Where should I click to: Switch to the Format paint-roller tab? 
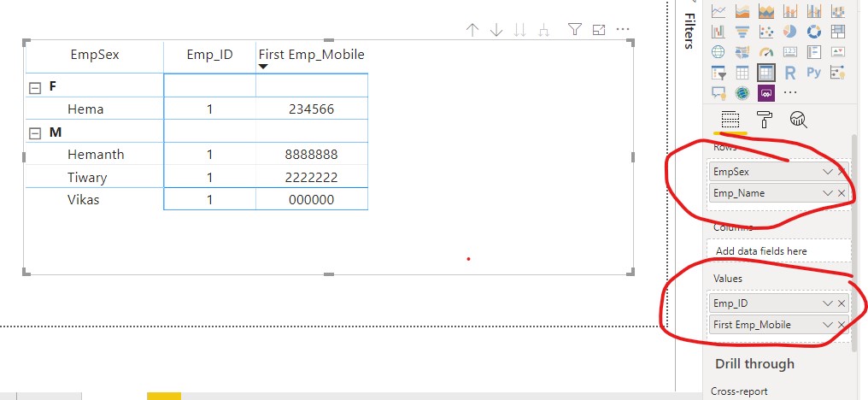click(x=765, y=119)
